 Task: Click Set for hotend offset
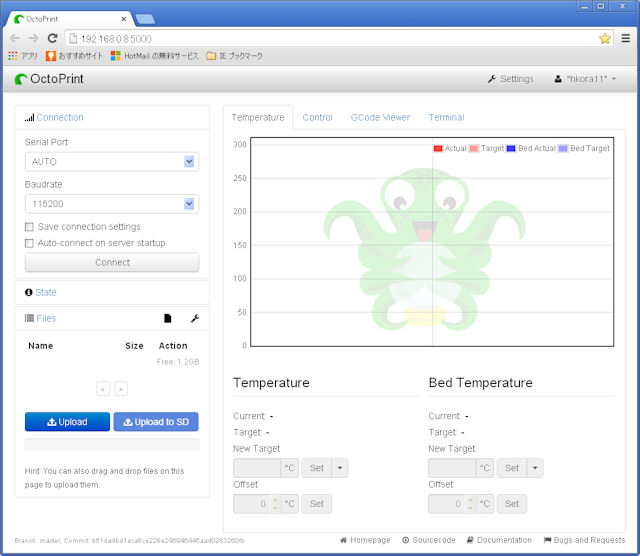coord(317,504)
